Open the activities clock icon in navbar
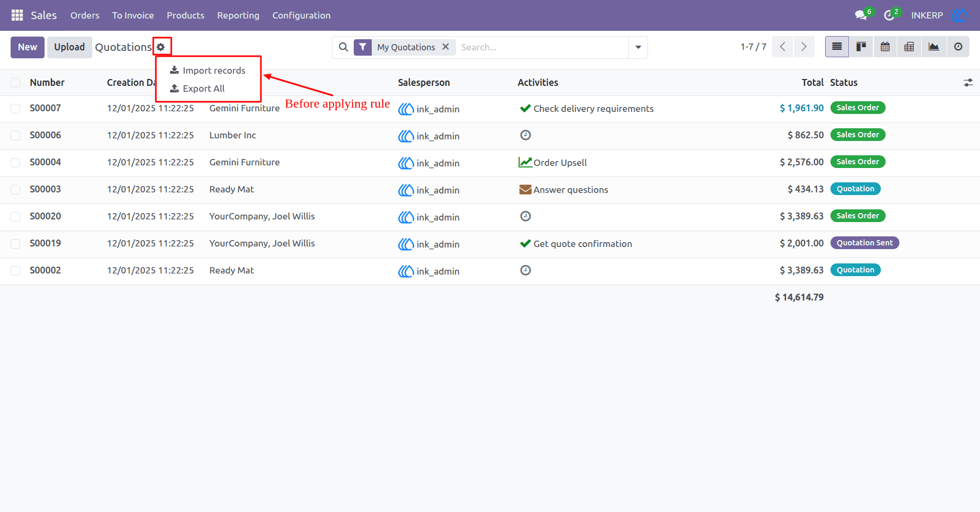Image resolution: width=980 pixels, height=512 pixels. click(x=889, y=15)
